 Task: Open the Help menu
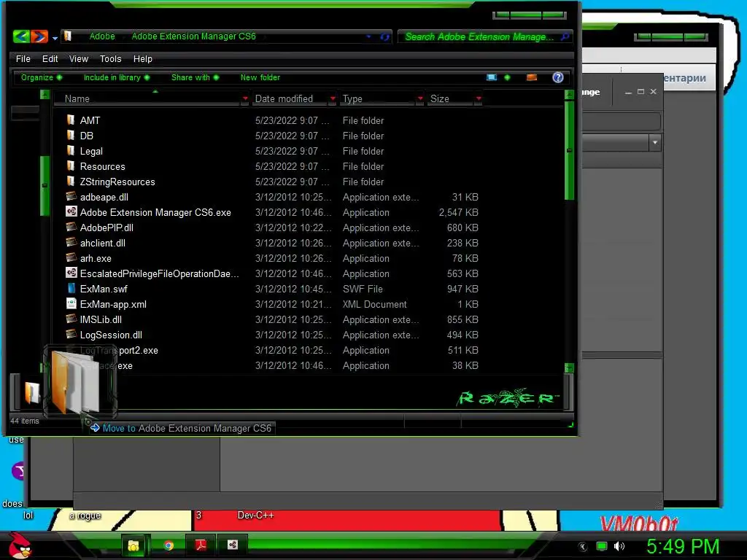(142, 58)
